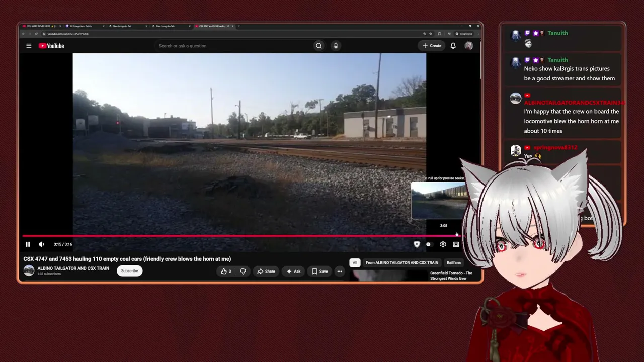Switch to the 'All Categories - Twitch' tab
The height and width of the screenshot is (362, 644).
tap(85, 26)
